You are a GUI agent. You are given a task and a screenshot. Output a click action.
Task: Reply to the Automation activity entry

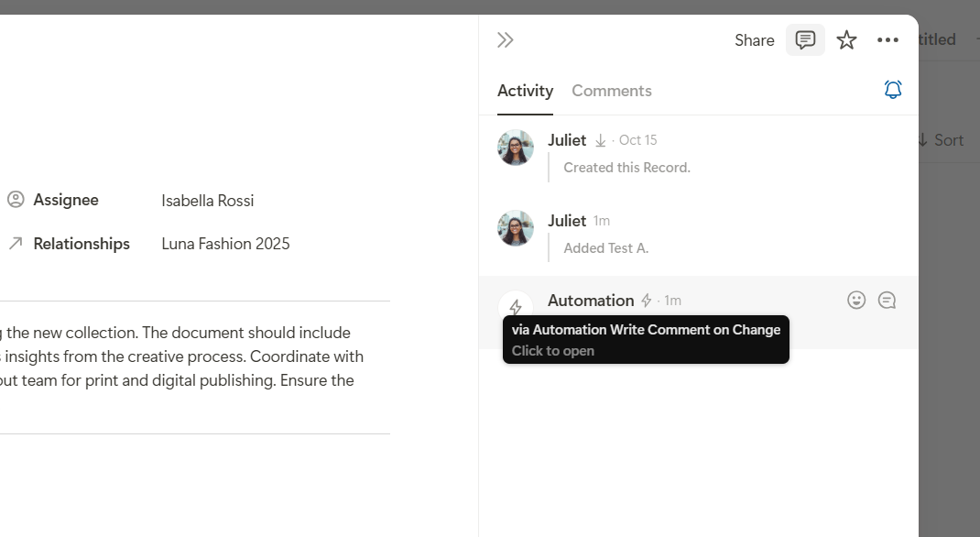(x=887, y=301)
